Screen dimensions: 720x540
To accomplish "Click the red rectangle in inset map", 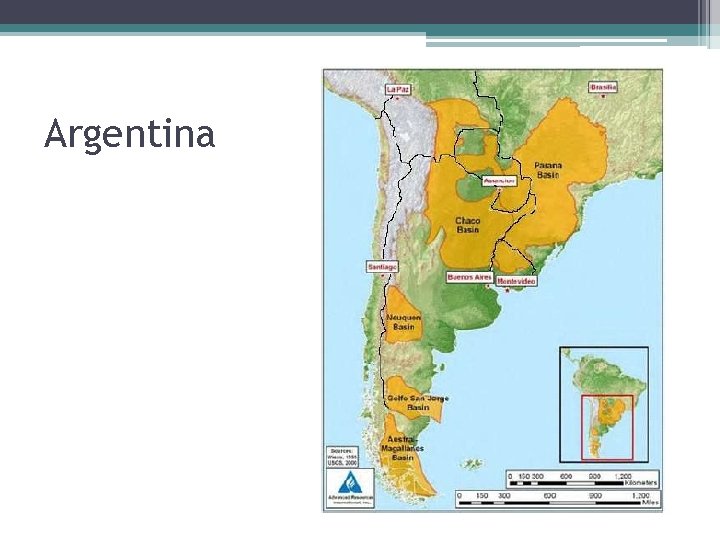I will [607, 428].
